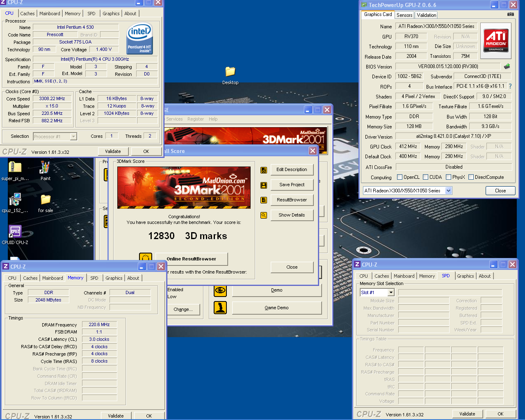
Task: Click the BIOS Version field in GPU-Z
Action: point(448,66)
